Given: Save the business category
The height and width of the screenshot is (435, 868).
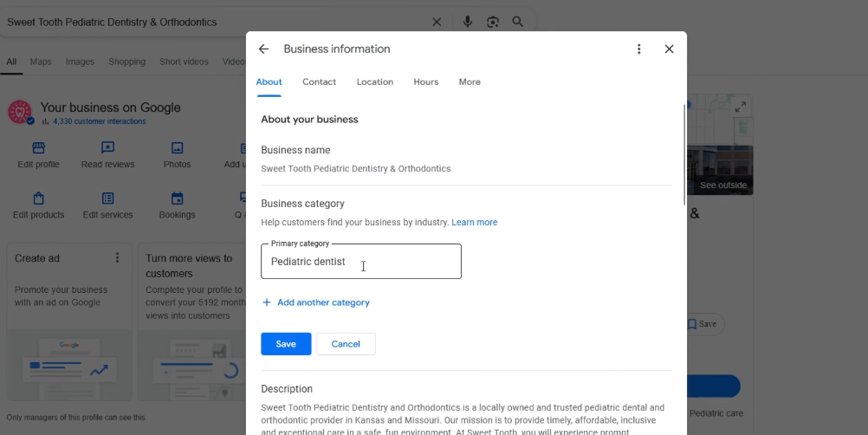Looking at the screenshot, I should point(286,344).
